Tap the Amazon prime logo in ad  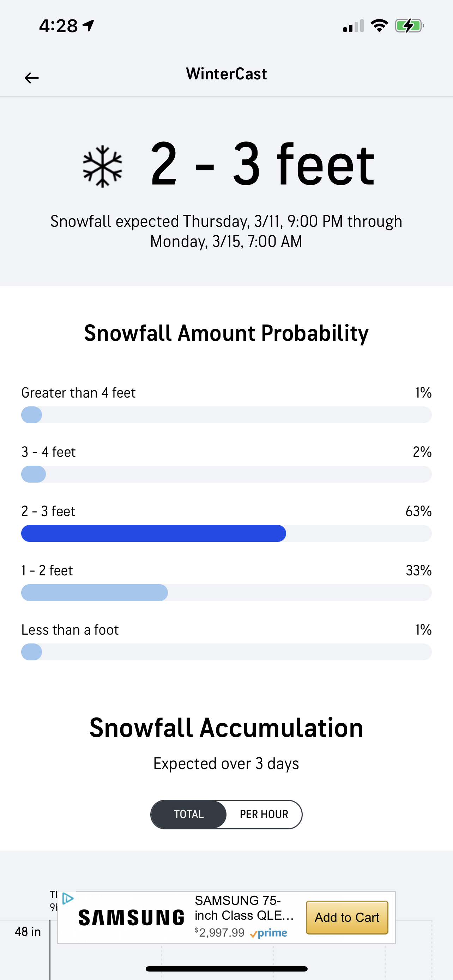point(268,933)
